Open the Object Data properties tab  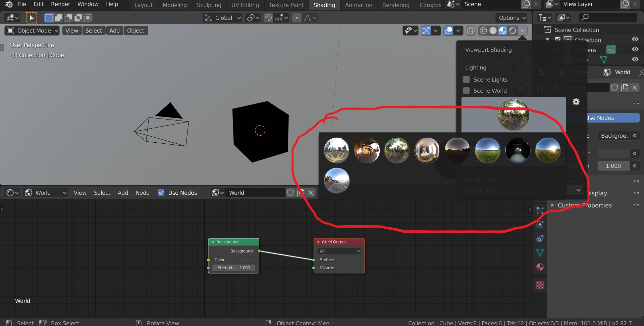pyautogui.click(x=540, y=253)
